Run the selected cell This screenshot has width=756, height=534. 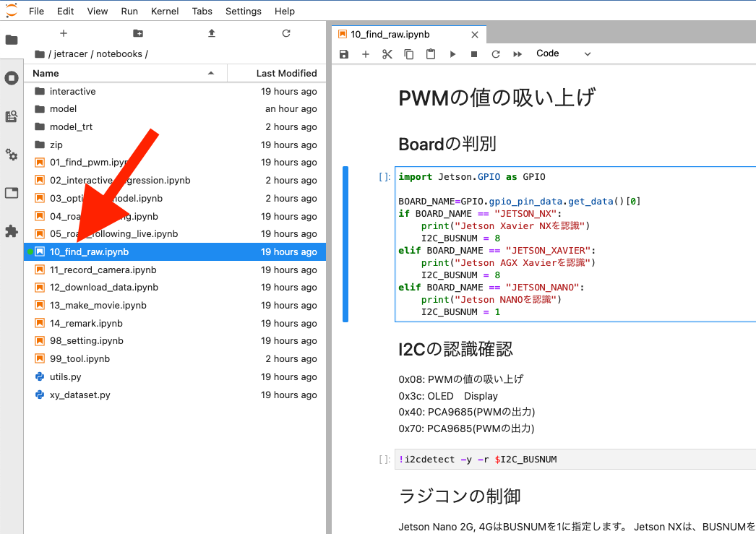452,54
